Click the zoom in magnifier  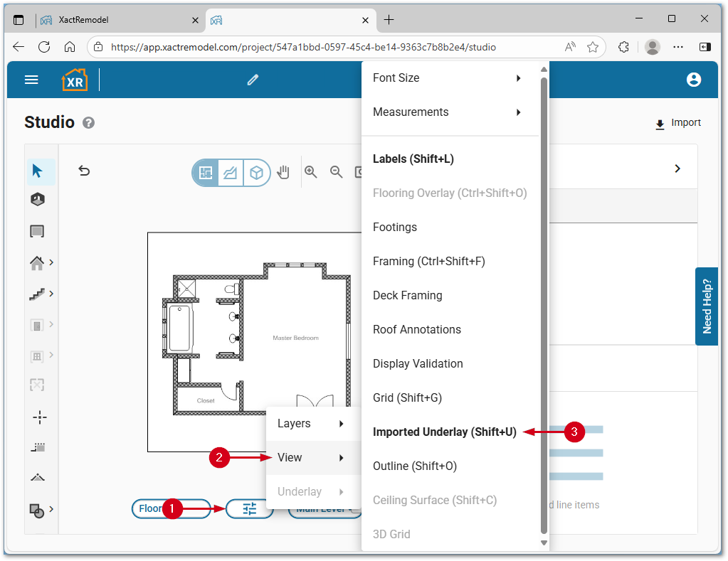click(311, 171)
